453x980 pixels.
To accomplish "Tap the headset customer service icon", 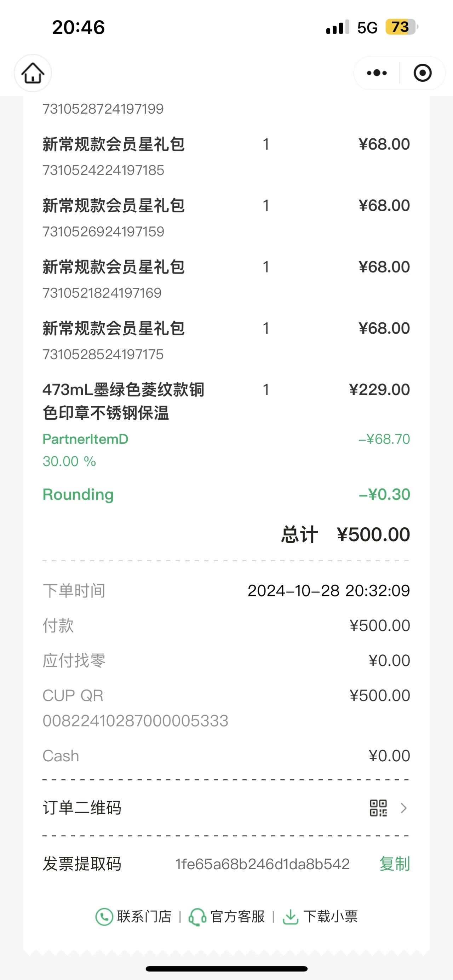I will coord(197,916).
